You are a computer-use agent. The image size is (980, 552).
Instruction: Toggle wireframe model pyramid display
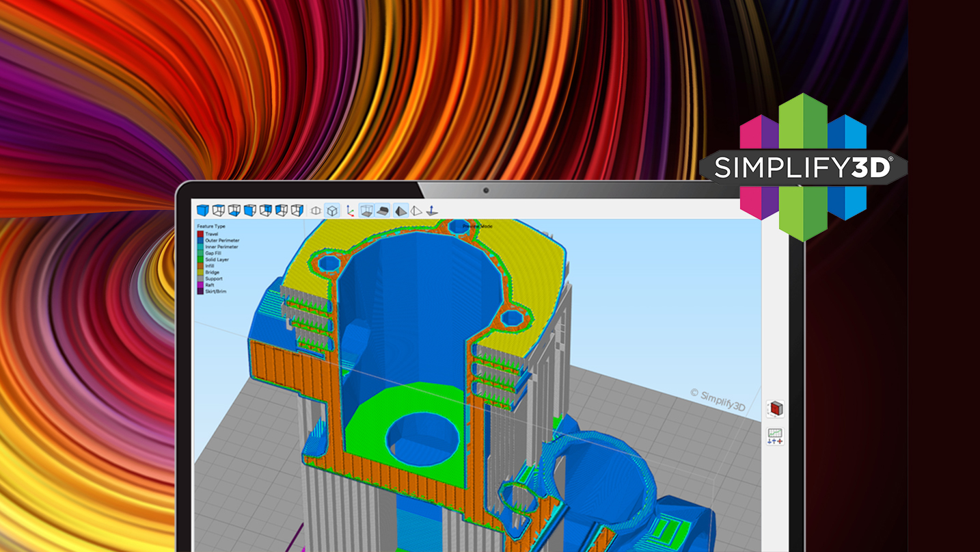pyautogui.click(x=416, y=211)
